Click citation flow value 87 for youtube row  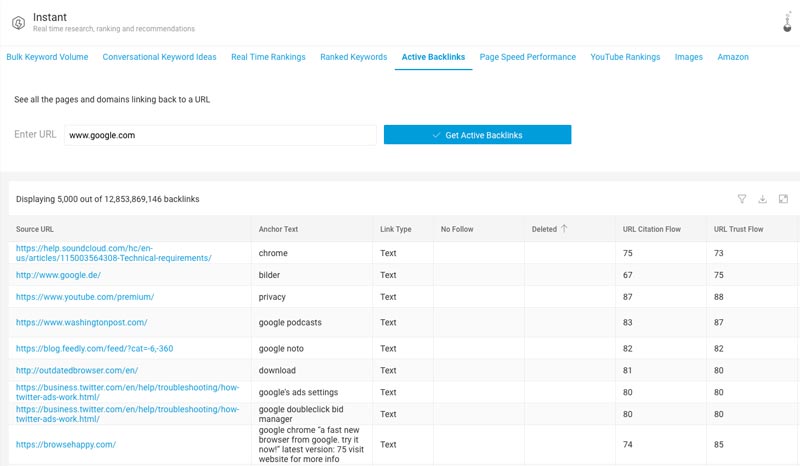(x=628, y=297)
